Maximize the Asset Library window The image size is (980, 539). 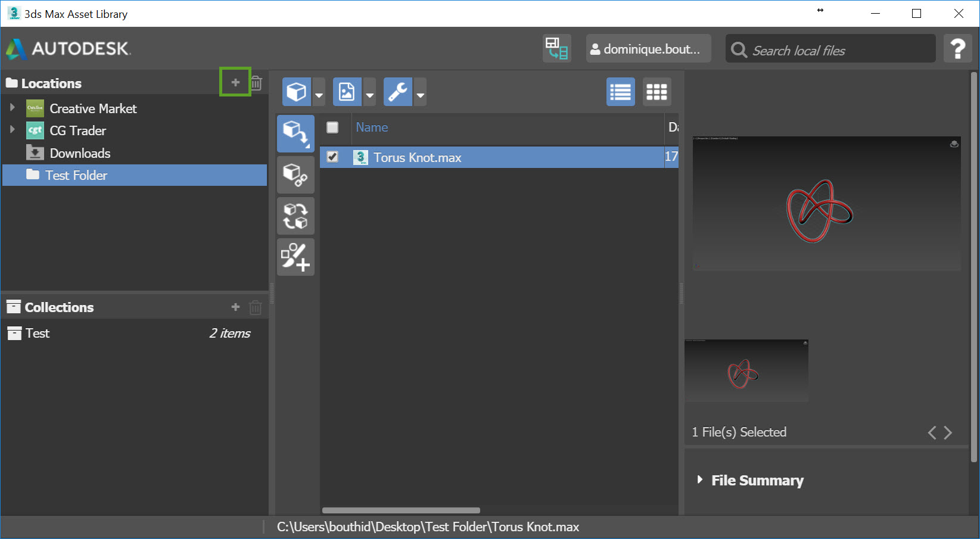point(917,14)
